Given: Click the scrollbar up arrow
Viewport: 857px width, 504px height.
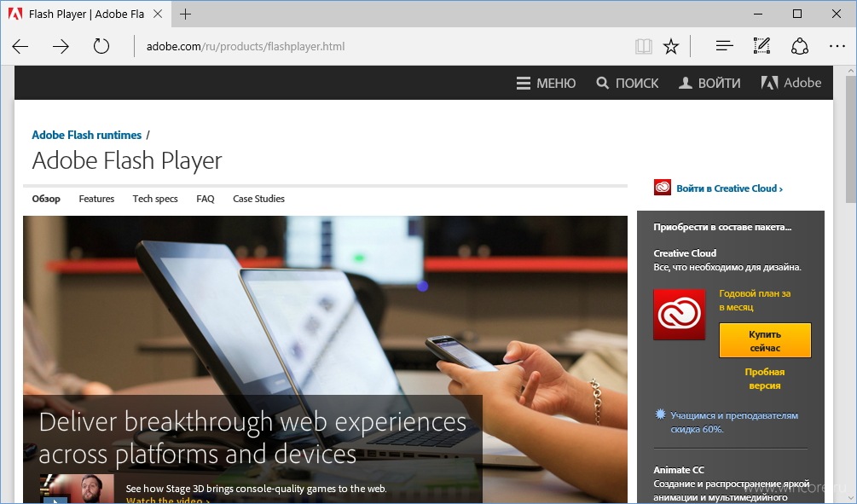Looking at the screenshot, I should click(851, 71).
